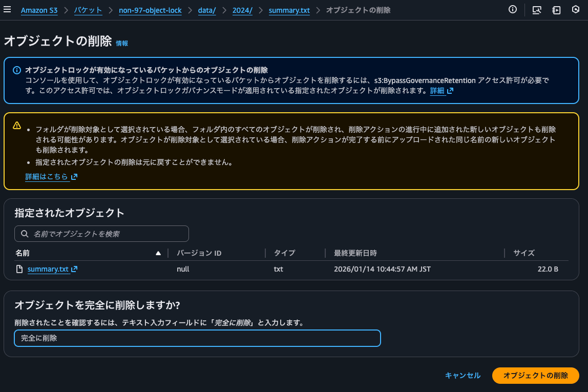Launch AWS CloudShell from the top bar
The width and height of the screenshot is (588, 392).
(537, 10)
